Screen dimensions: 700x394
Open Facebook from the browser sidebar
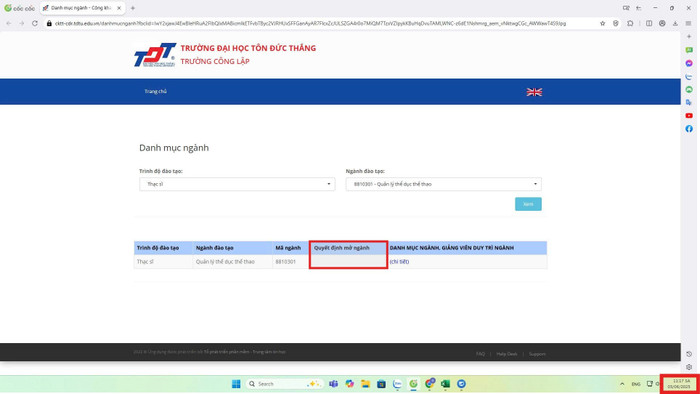[689, 129]
